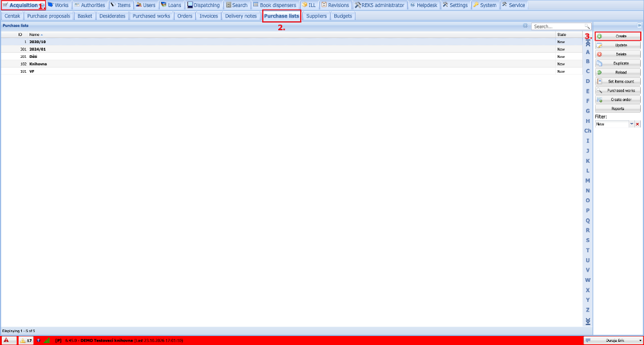Open the Revisions main tab

click(335, 5)
